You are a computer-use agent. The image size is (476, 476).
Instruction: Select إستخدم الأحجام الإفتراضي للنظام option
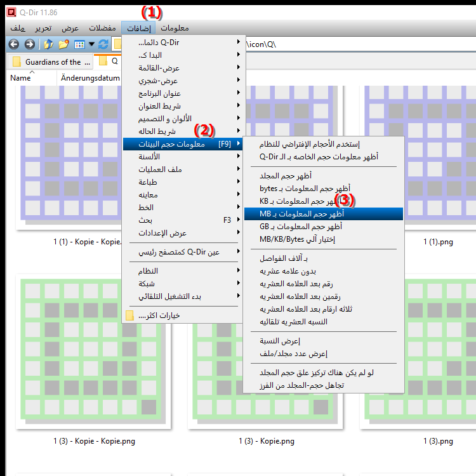click(x=324, y=144)
